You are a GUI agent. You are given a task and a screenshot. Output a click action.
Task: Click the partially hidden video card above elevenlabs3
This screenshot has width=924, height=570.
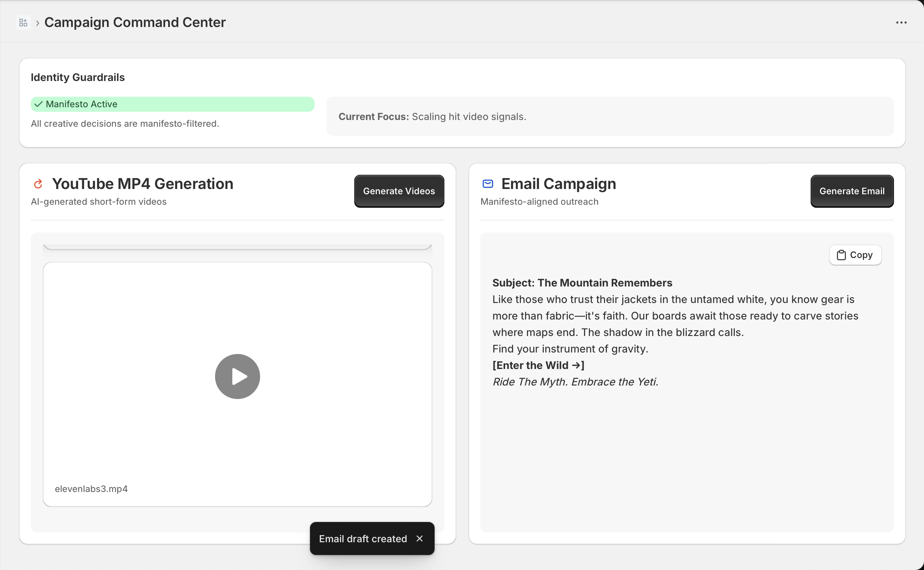pyautogui.click(x=237, y=246)
